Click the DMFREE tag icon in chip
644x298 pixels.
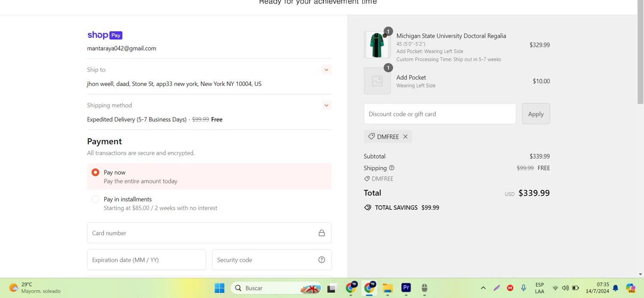(x=371, y=137)
